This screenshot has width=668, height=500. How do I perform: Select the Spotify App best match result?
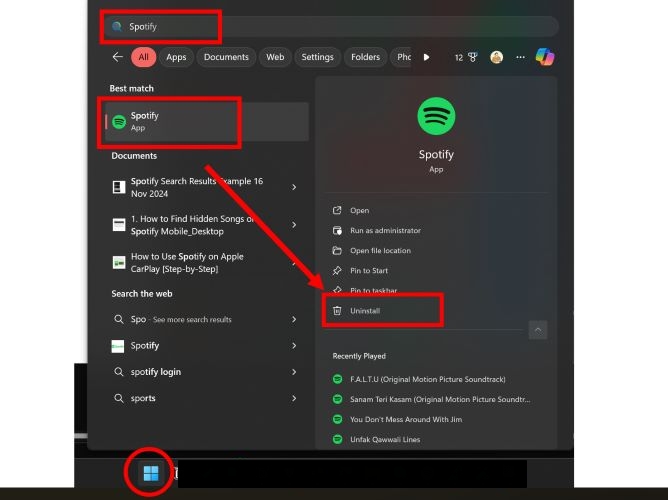tap(207, 122)
